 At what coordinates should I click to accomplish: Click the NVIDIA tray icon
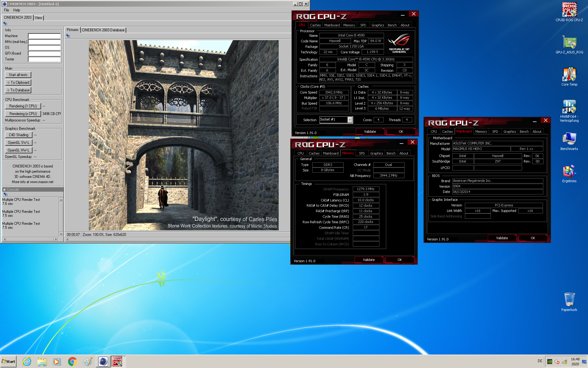coord(550,362)
